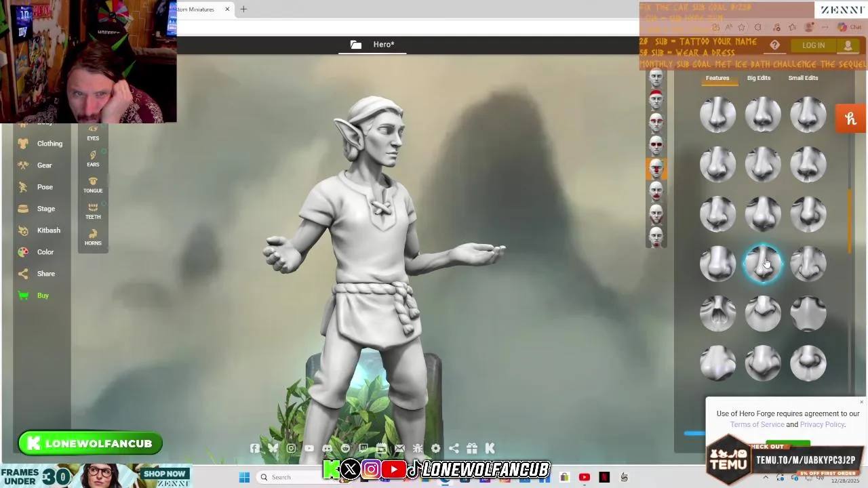The height and width of the screenshot is (488, 868).
Task: Open the Windows Start menu
Action: pyautogui.click(x=244, y=477)
